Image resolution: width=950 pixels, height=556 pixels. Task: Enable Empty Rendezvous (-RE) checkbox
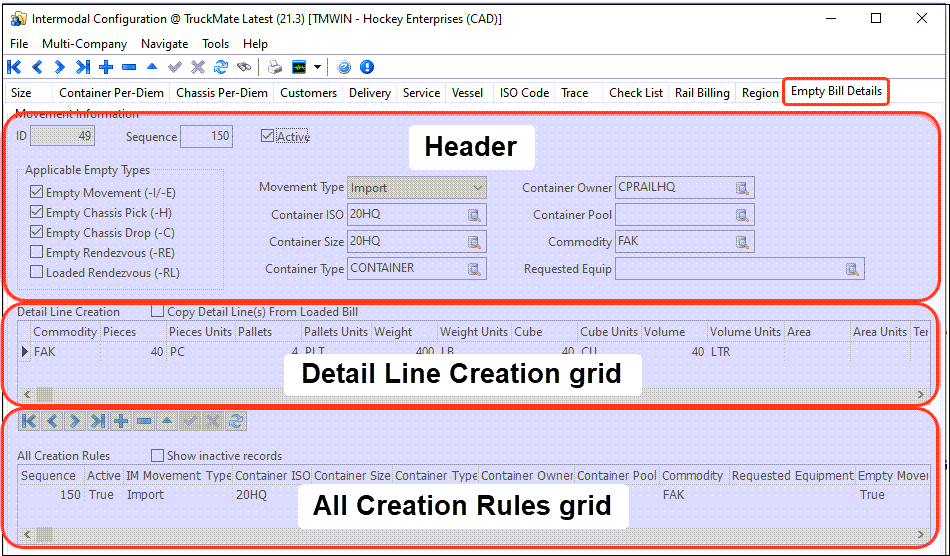[x=37, y=253]
